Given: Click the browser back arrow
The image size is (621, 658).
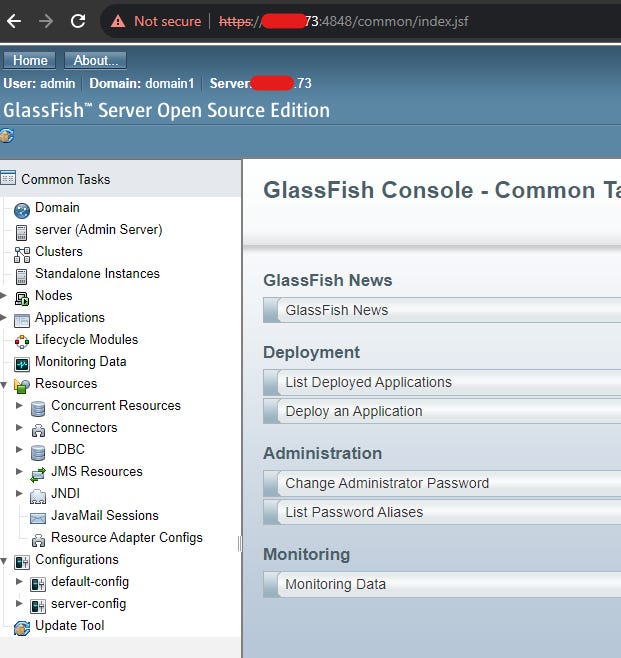Looking at the screenshot, I should [x=14, y=21].
